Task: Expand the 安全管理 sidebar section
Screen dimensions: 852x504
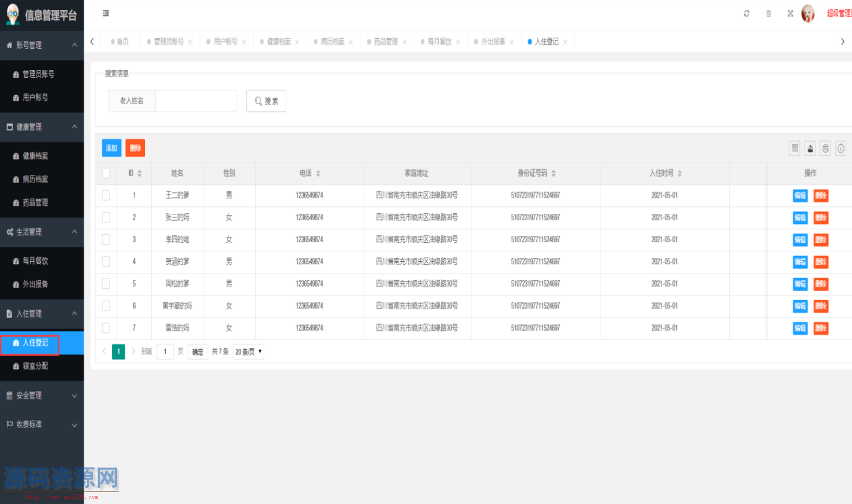Action: pos(42,395)
